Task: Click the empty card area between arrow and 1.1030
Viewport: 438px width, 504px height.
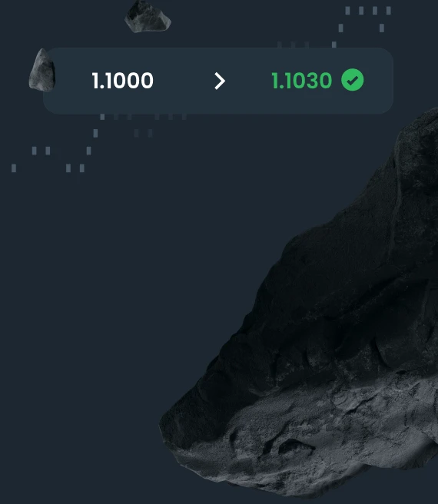Action: coord(249,81)
